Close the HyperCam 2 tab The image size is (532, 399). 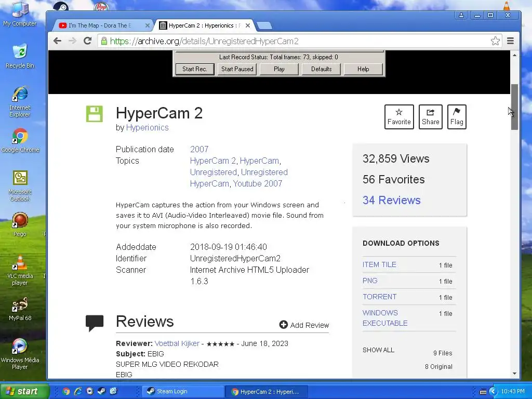point(248,25)
